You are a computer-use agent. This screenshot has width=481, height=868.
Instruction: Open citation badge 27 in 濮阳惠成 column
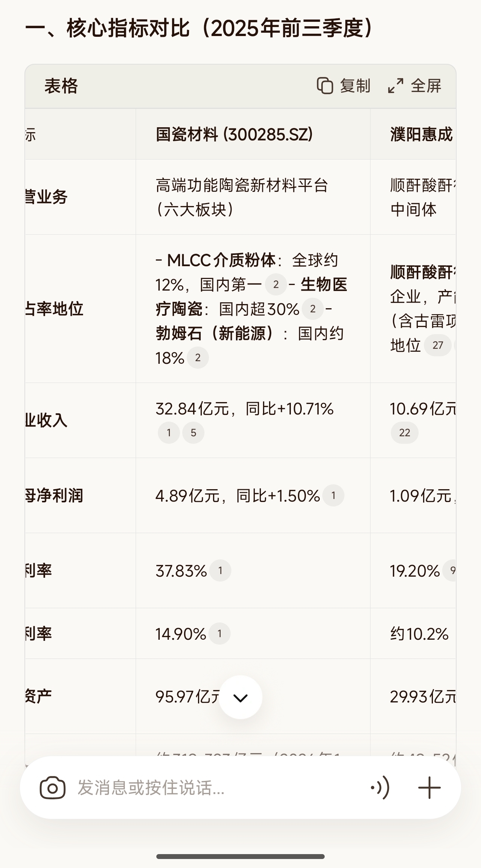click(x=438, y=345)
